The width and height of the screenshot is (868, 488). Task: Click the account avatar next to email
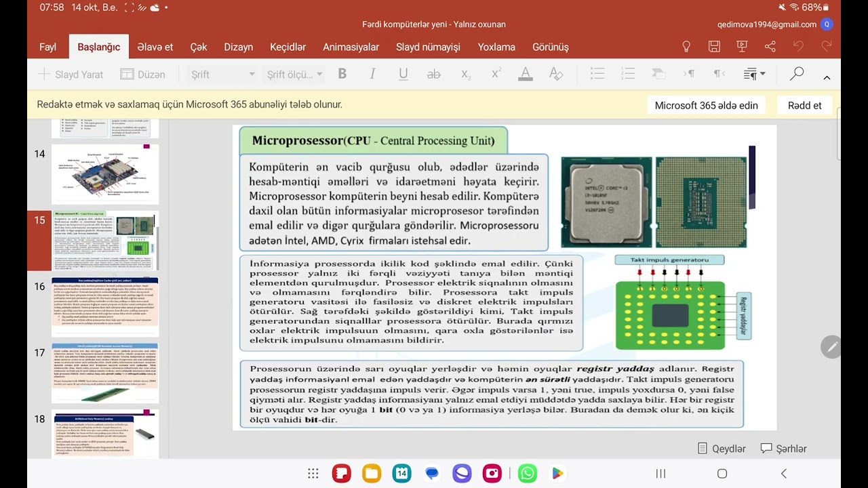click(x=826, y=24)
